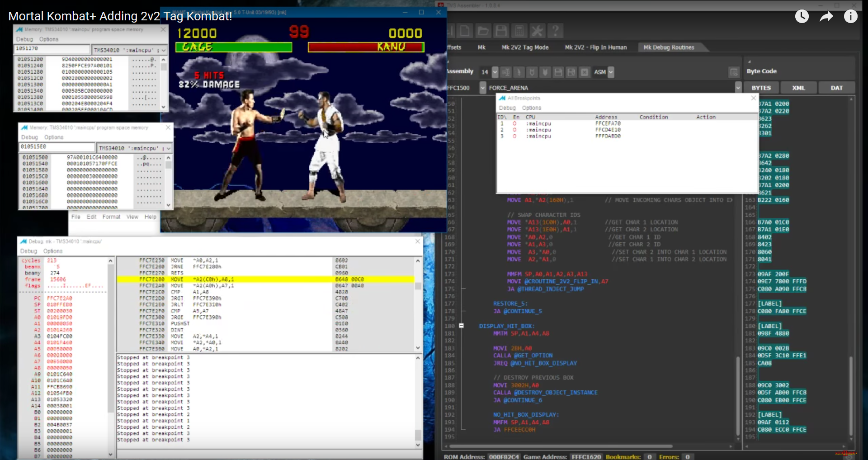Open the FFC1500 address dropdown arrow
The height and width of the screenshot is (460, 868).
click(x=483, y=88)
